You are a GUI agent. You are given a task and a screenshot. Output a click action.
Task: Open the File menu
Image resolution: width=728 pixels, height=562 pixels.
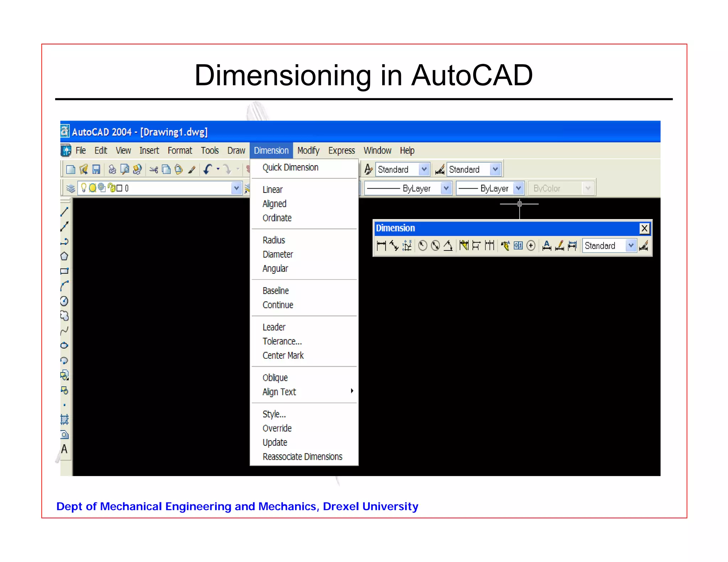coord(81,151)
